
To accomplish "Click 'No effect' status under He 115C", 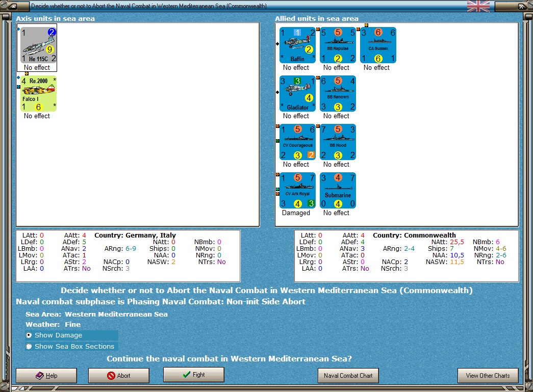I will coord(37,68).
